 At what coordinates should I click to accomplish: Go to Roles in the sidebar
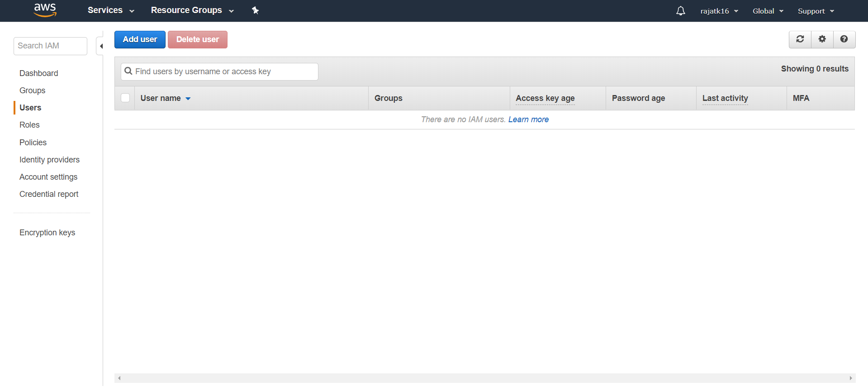pos(29,125)
